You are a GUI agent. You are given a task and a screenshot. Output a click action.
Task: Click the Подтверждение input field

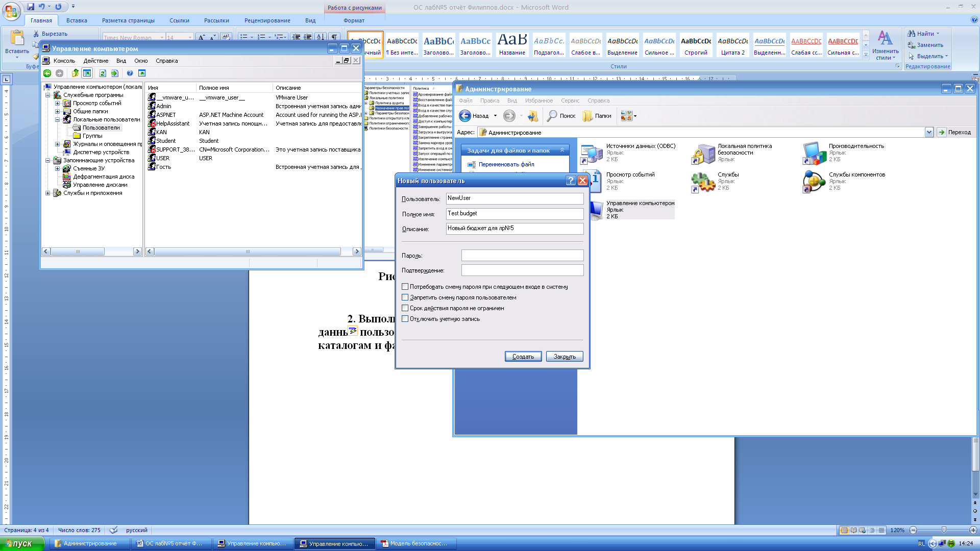point(522,270)
